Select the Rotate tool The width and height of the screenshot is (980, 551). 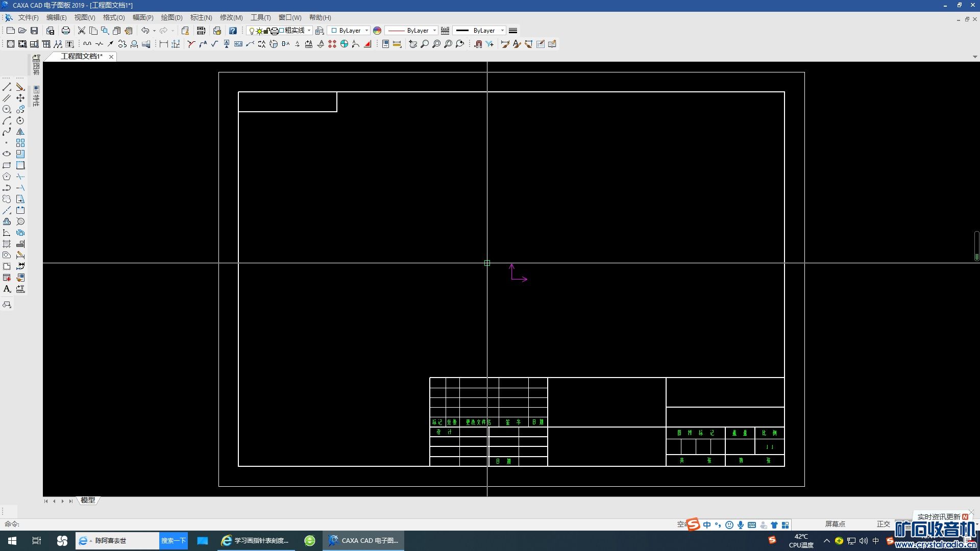pos(20,121)
